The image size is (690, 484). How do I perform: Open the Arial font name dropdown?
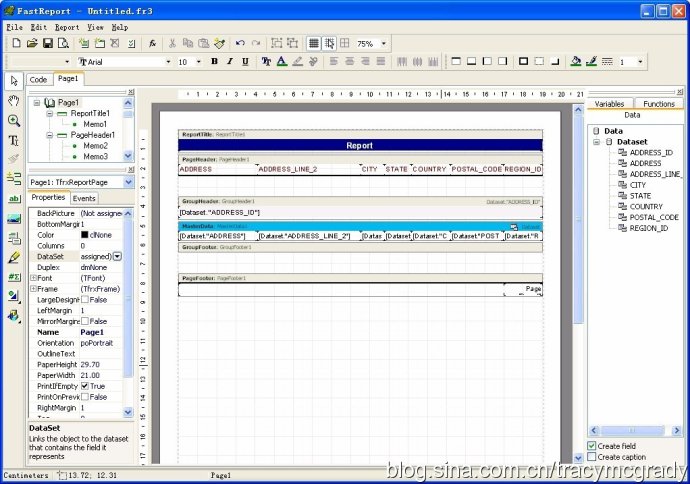168,62
